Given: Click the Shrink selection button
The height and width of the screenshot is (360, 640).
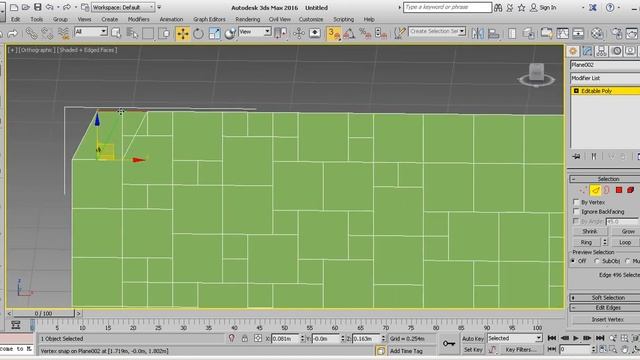Looking at the screenshot, I should point(590,231).
